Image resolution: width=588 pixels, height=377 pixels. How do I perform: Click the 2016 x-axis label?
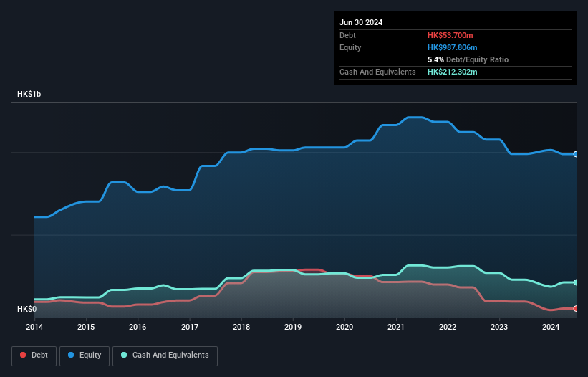(138, 327)
